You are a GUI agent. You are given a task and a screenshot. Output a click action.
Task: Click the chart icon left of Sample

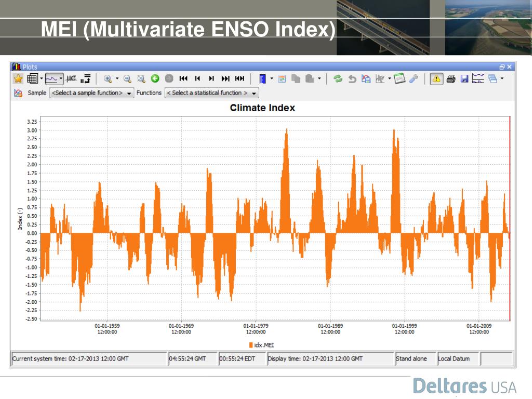(18, 92)
